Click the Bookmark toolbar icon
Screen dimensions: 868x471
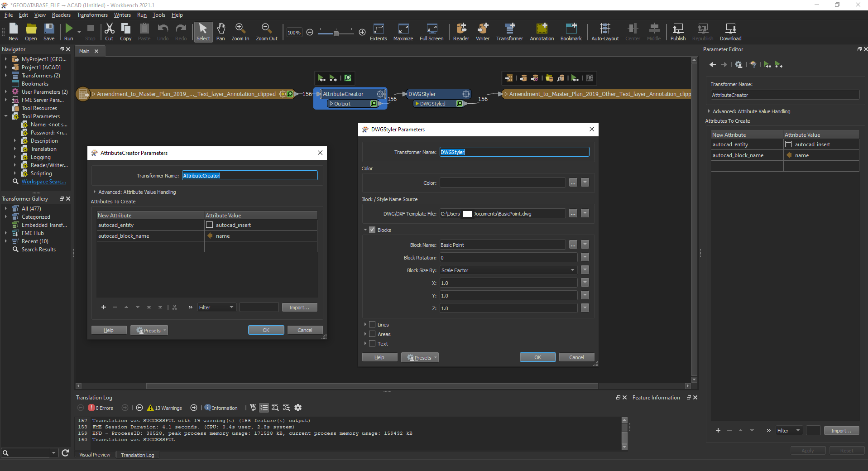(571, 29)
